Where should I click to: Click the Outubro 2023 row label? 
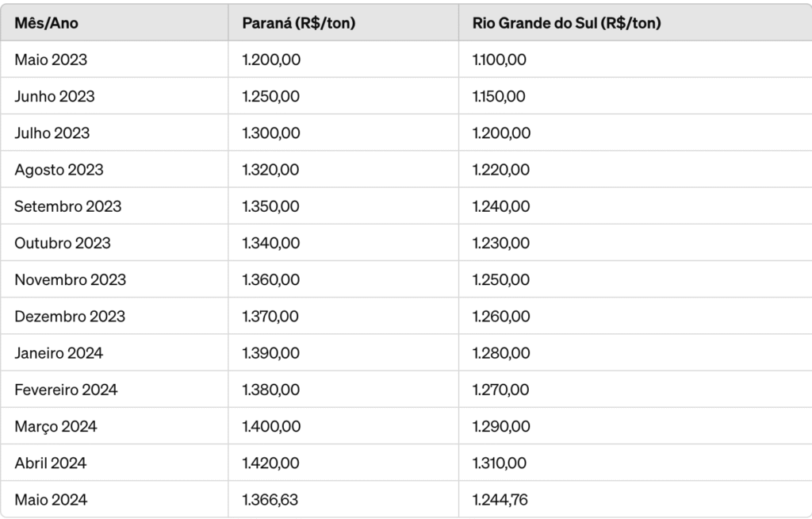pos(63,243)
